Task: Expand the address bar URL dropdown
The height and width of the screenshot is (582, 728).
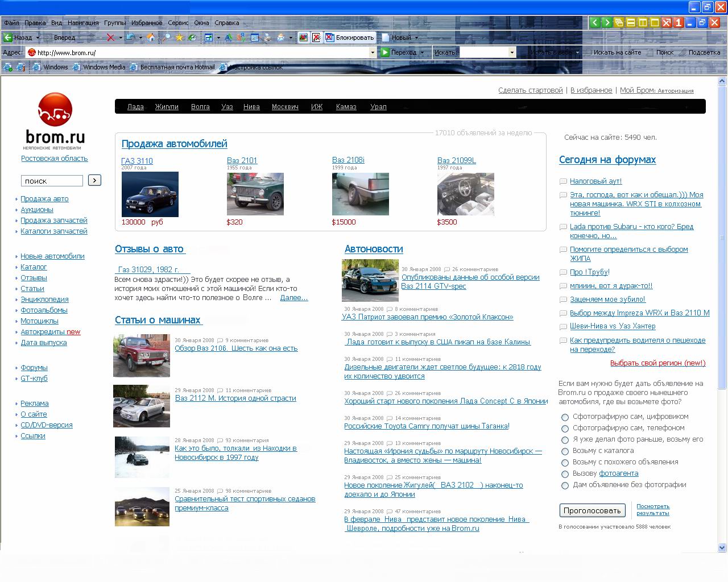Action: (373, 52)
